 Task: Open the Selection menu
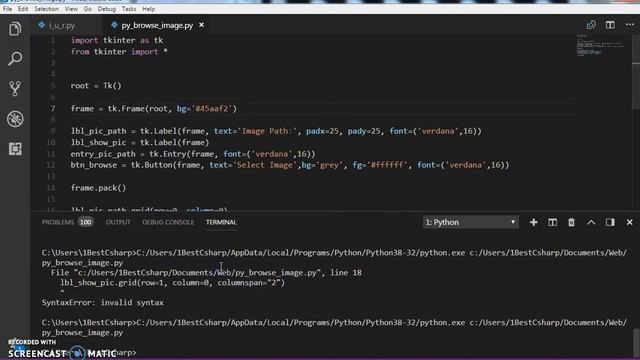point(46,9)
